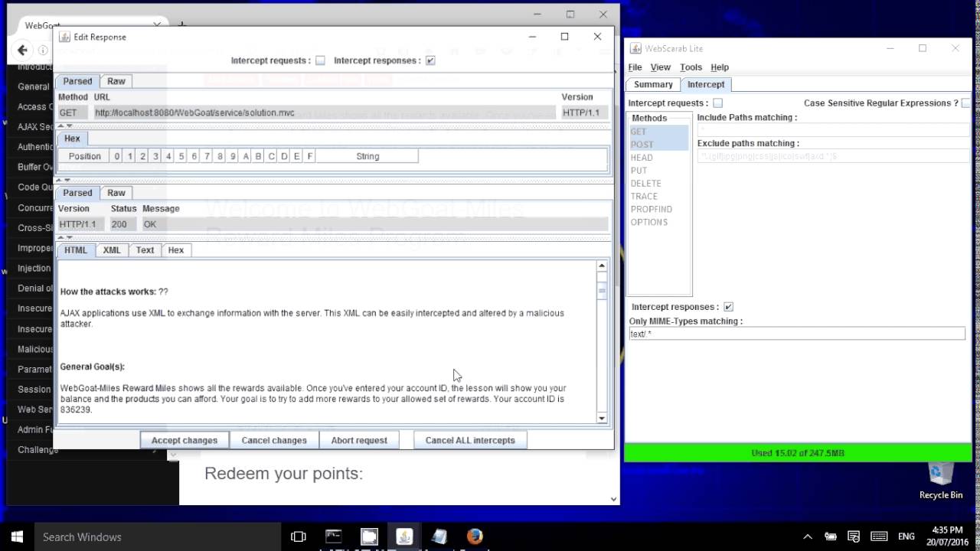The width and height of the screenshot is (980, 551).
Task: Open the Command Prompt taskbar icon
Action: coord(334,536)
